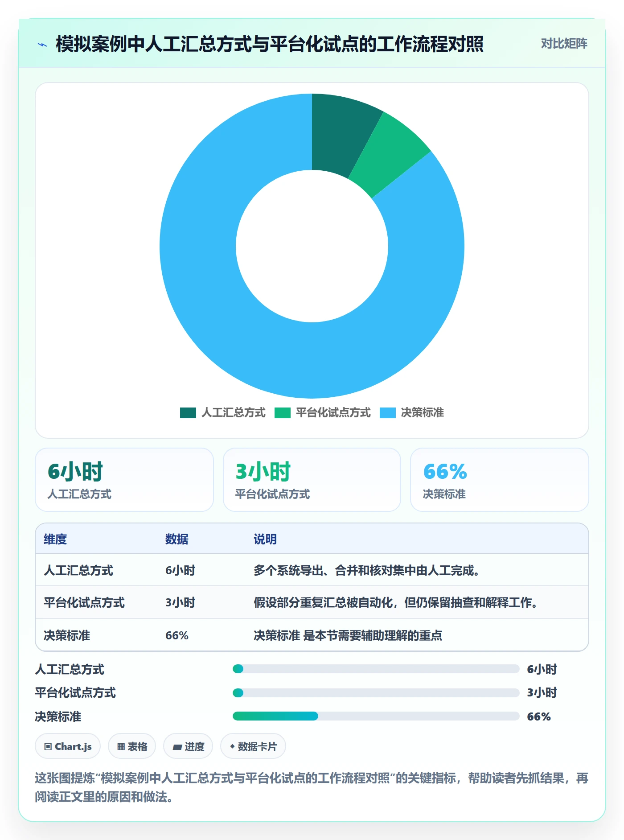624x840 pixels.
Task: Click the 表格 tag chip
Action: click(132, 746)
